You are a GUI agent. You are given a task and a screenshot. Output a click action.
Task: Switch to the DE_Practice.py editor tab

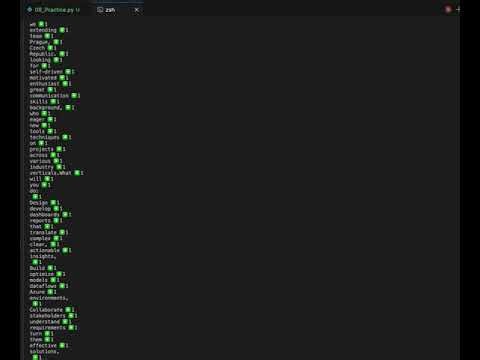tap(54, 10)
